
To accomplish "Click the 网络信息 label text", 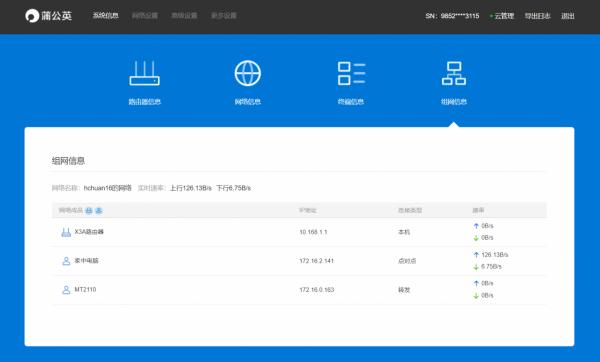I will click(248, 102).
